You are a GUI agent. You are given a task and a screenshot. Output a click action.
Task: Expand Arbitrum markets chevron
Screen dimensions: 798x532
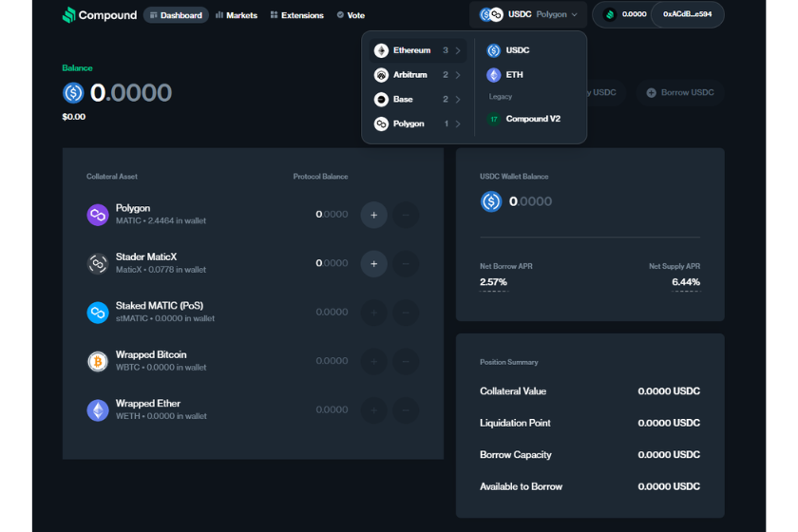[x=458, y=75]
